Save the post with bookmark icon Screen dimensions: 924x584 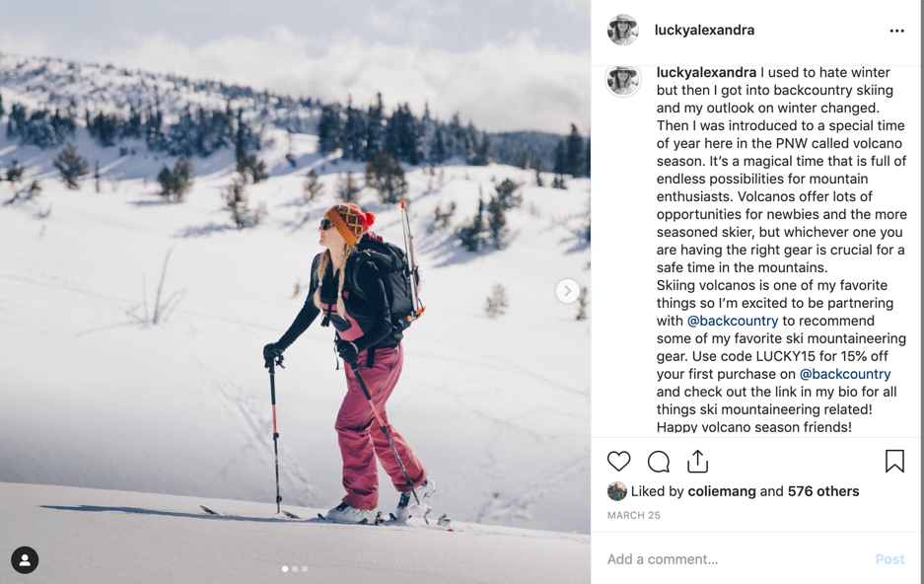pos(894,461)
